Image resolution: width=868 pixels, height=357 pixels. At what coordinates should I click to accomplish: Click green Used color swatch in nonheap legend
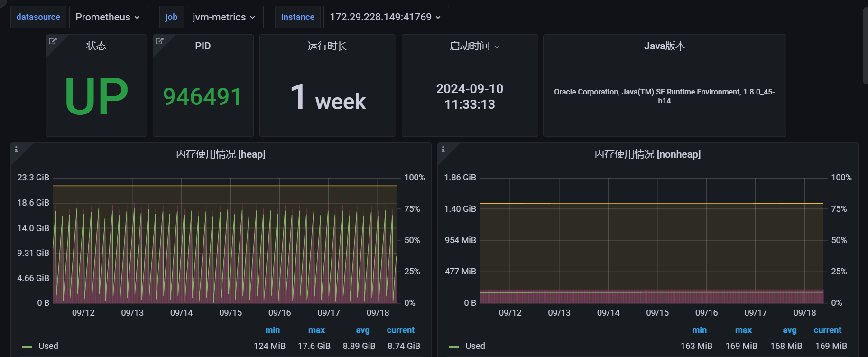point(453,347)
